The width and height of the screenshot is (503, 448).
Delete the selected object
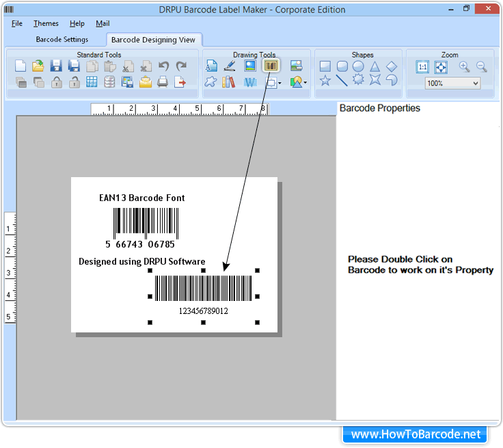pos(146,66)
